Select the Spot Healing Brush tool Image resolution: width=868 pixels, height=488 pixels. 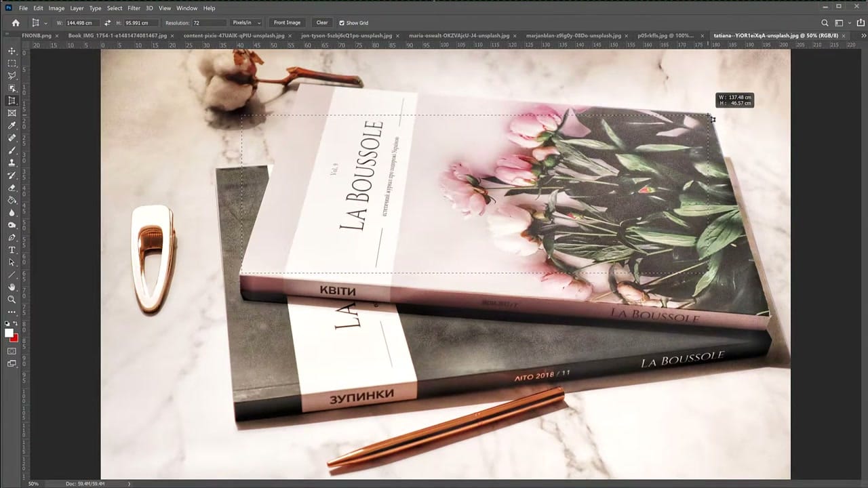(x=12, y=138)
